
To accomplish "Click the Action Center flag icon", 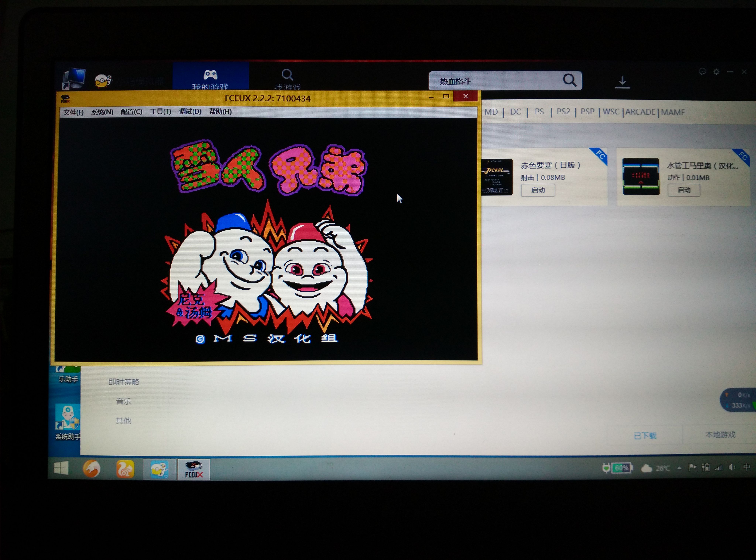I will point(692,468).
